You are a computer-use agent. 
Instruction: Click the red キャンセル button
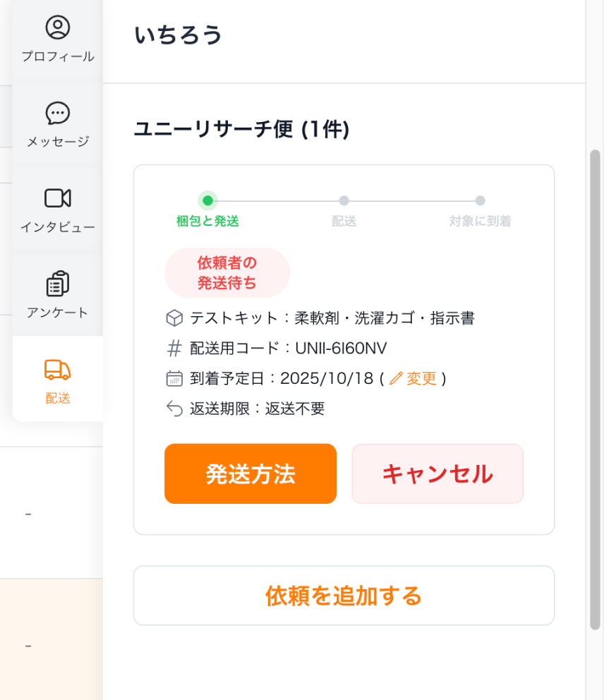click(x=437, y=473)
